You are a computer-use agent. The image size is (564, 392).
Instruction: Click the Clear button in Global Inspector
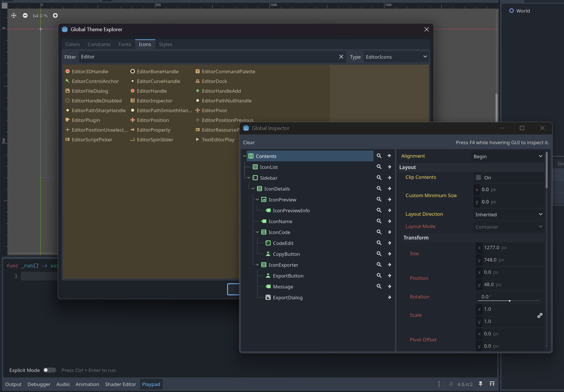[x=249, y=142]
